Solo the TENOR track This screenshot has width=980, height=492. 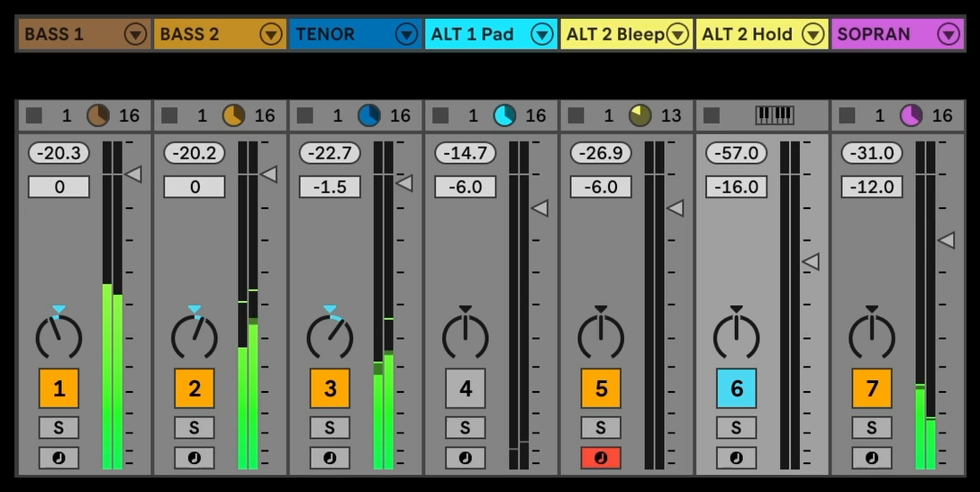tap(330, 427)
